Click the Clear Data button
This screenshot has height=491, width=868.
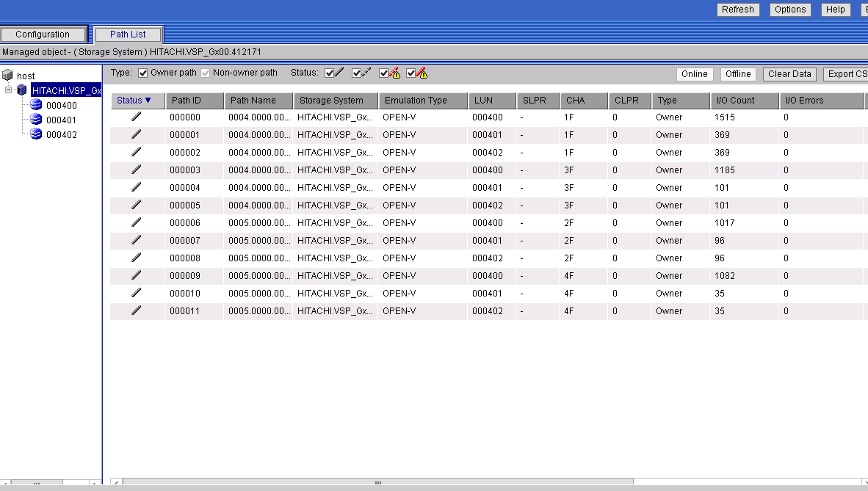click(789, 74)
